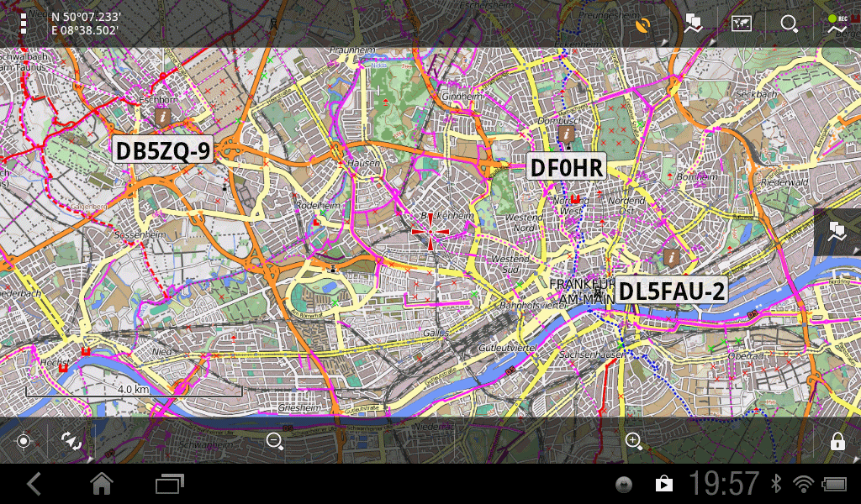Tap the Nied district label

coord(162,351)
